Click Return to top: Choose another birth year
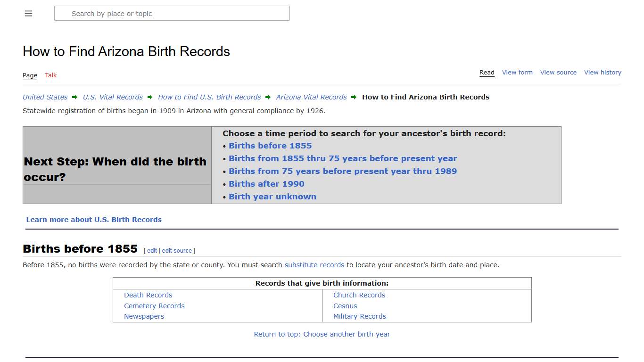644x362 pixels. [x=322, y=334]
